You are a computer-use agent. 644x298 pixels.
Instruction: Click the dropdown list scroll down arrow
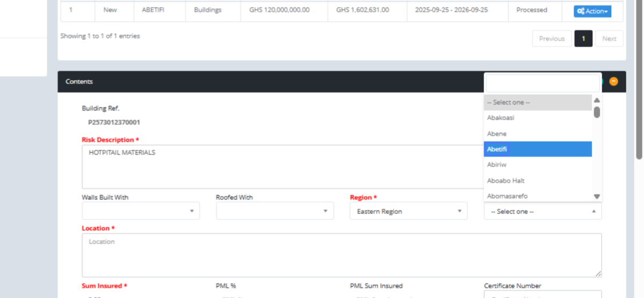pyautogui.click(x=597, y=197)
